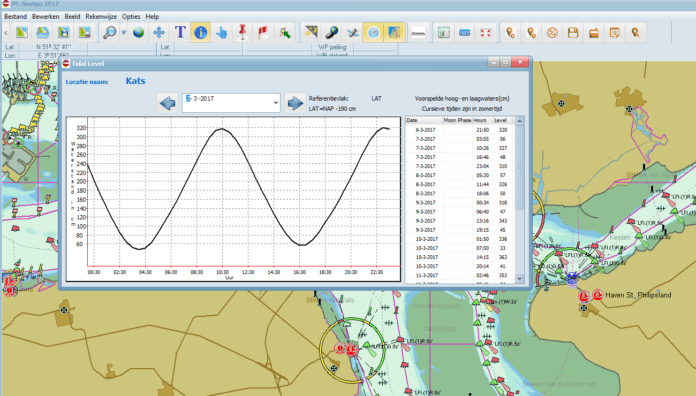The height and width of the screenshot is (396, 696).
Task: Select the red pushpin marker tool
Action: [x=242, y=32]
